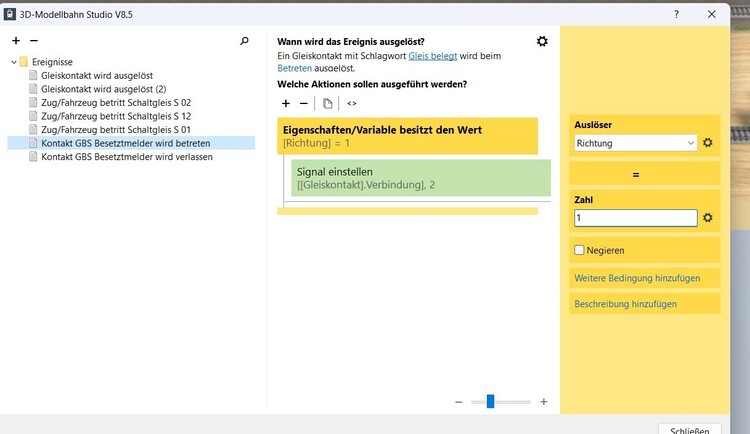Open trigger settings gear next to event heading
This screenshot has height=434, width=750.
(x=542, y=41)
